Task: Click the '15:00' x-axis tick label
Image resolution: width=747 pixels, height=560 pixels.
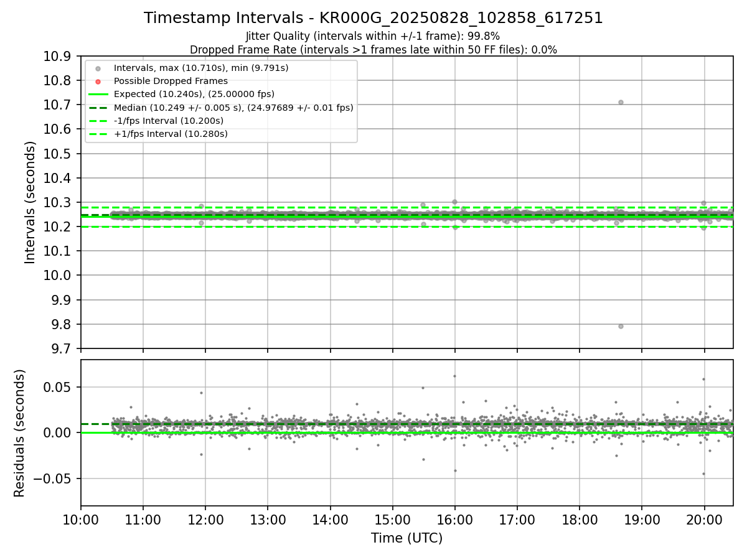Action: pyautogui.click(x=393, y=520)
